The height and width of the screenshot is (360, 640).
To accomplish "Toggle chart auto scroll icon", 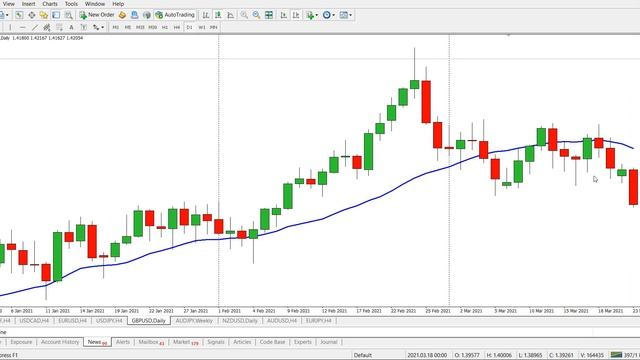I will coord(284,15).
